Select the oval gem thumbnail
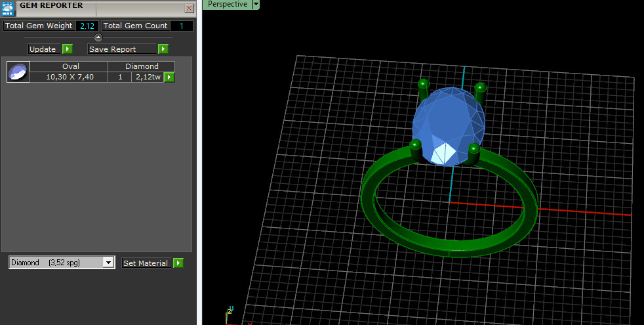The height and width of the screenshot is (325, 644). [18, 72]
